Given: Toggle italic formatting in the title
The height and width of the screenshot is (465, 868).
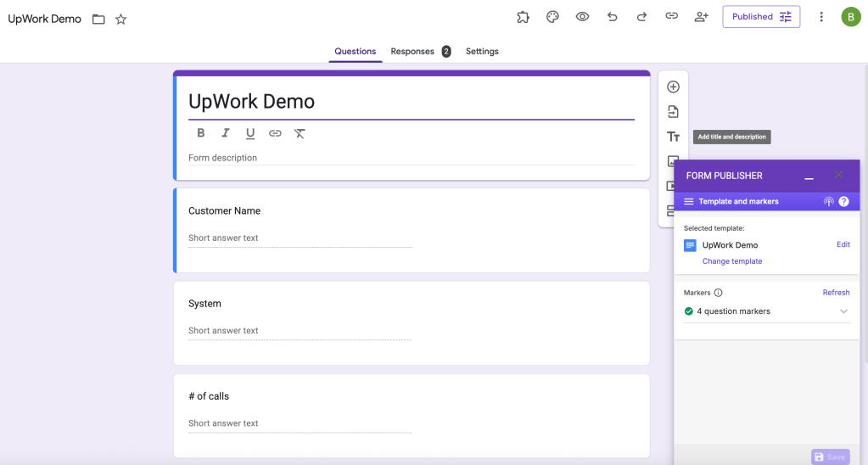Looking at the screenshot, I should [x=226, y=133].
